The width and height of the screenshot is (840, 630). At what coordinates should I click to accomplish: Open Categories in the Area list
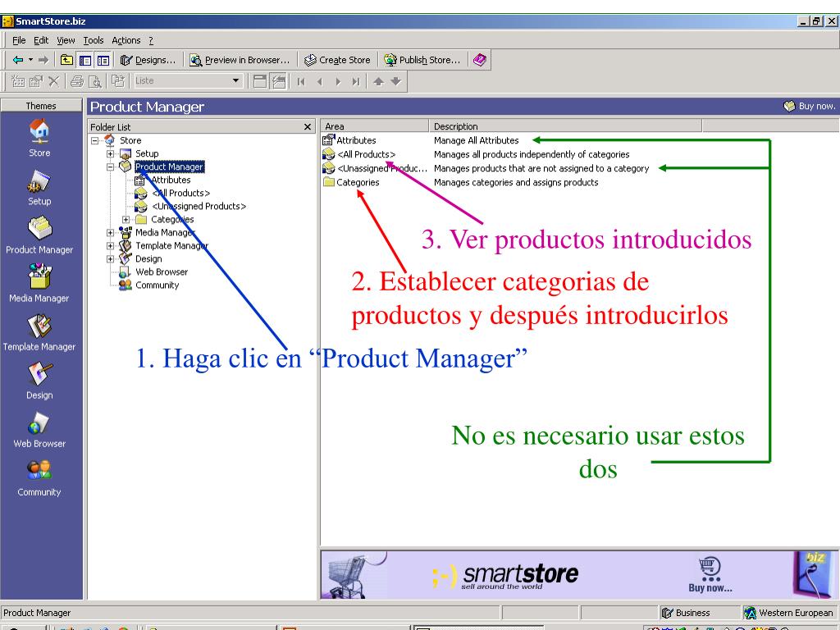[358, 182]
